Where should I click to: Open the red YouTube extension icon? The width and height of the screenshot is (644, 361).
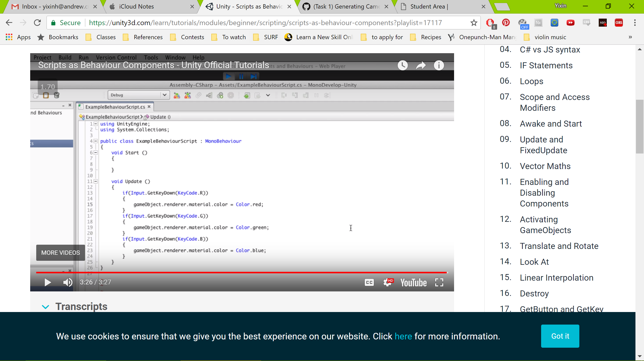(570, 23)
